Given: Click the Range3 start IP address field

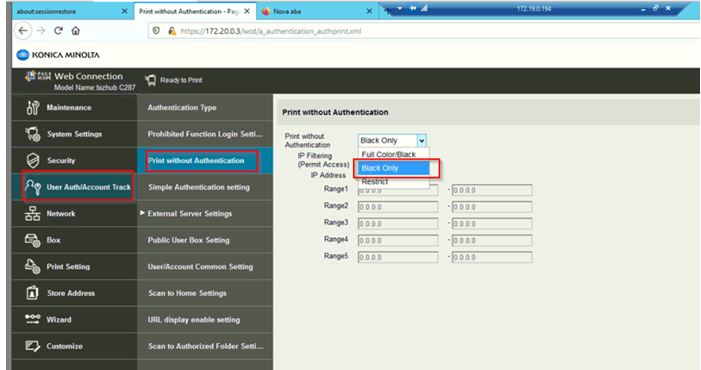Looking at the screenshot, I should 398,224.
